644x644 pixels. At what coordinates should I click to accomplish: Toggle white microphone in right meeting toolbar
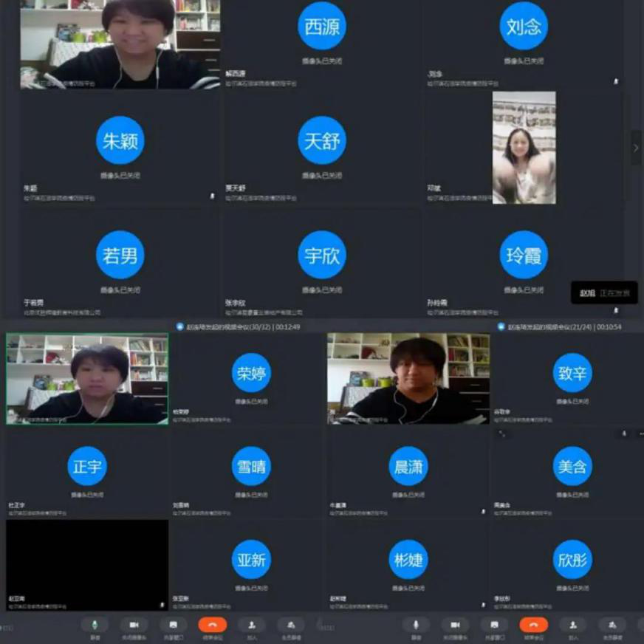[417, 625]
